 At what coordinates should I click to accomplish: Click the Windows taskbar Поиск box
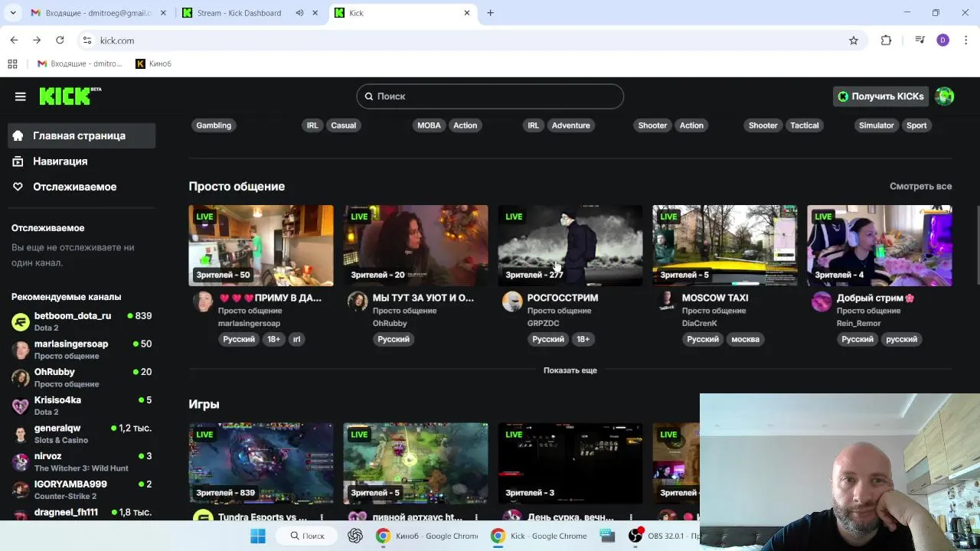tap(307, 536)
